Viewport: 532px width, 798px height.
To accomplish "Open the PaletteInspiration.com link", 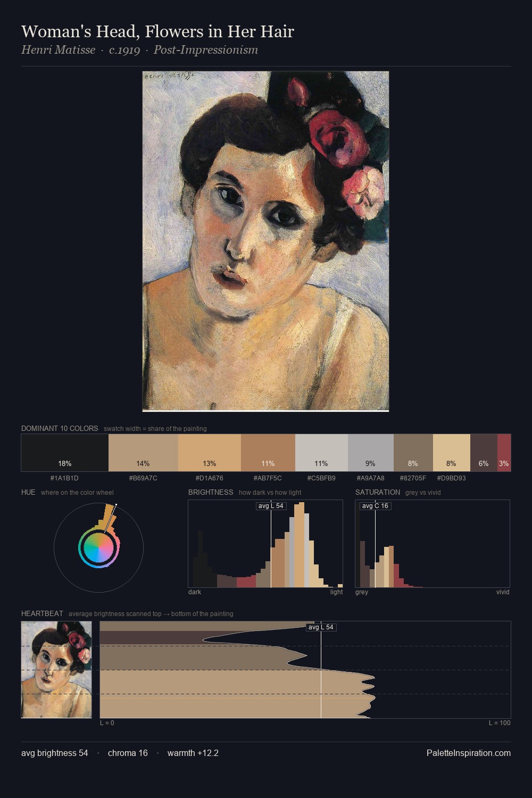I will click(x=469, y=753).
